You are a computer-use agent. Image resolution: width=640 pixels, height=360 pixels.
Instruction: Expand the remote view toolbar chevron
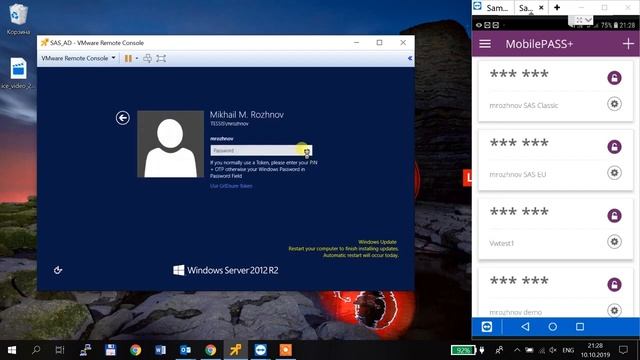(588, 20)
